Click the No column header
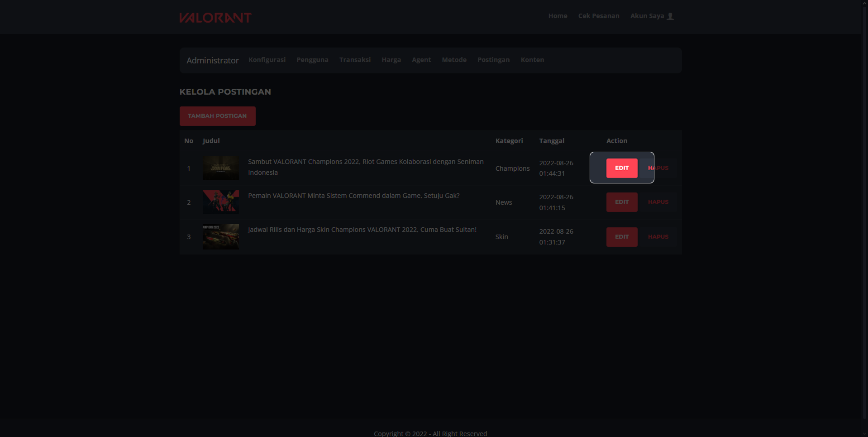 pos(189,141)
